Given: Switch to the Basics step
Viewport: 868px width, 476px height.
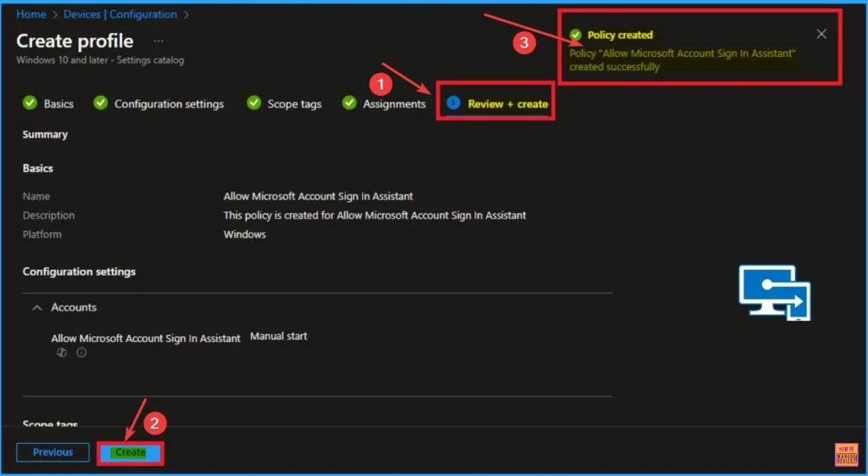Looking at the screenshot, I should 58,104.
